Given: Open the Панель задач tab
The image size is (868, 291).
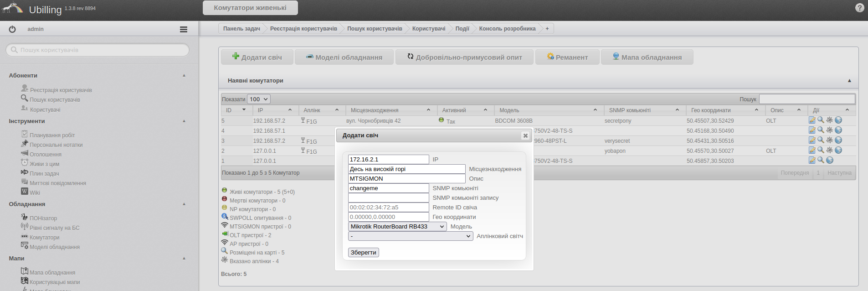Looking at the screenshot, I should click(x=241, y=29).
